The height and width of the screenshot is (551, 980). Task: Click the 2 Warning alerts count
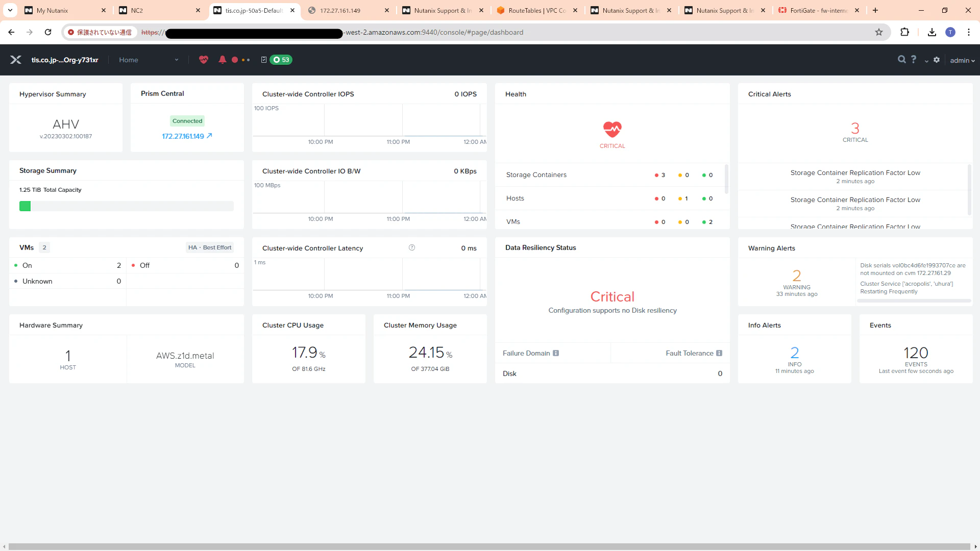797,276
